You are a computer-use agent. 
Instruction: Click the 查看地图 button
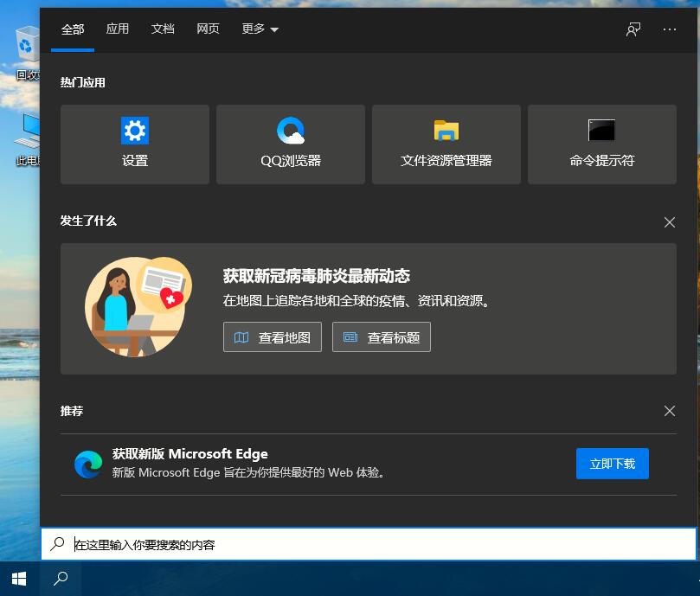point(272,336)
